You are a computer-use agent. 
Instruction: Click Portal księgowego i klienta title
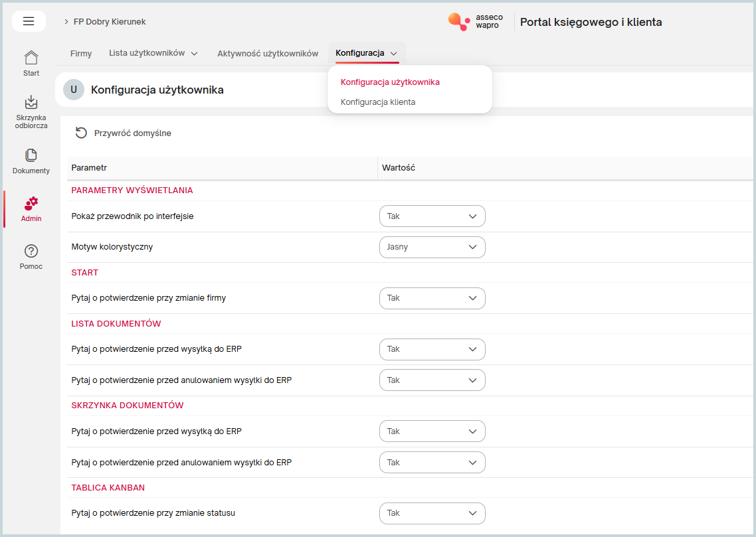591,22
